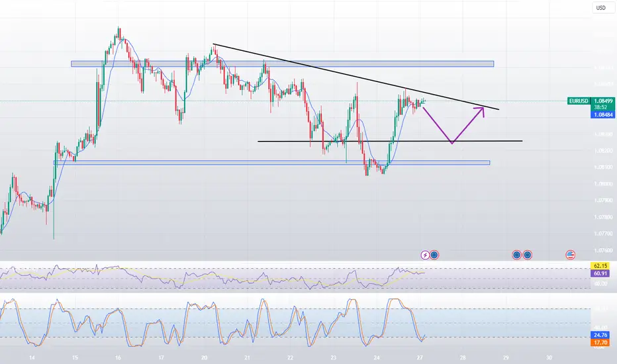Open the USD currency selector
Viewport: 617px width, 364px height.
pyautogui.click(x=602, y=8)
